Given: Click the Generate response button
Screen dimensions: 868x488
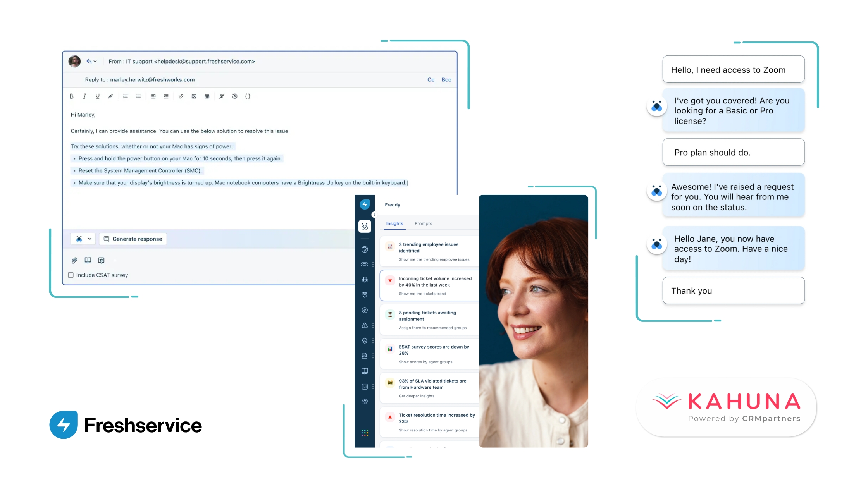Looking at the screenshot, I should pyautogui.click(x=133, y=239).
